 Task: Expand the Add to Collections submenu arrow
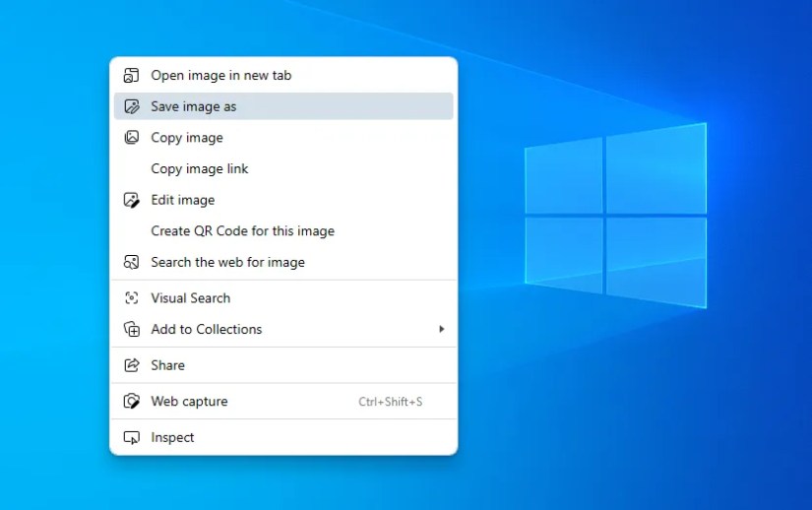coord(441,329)
